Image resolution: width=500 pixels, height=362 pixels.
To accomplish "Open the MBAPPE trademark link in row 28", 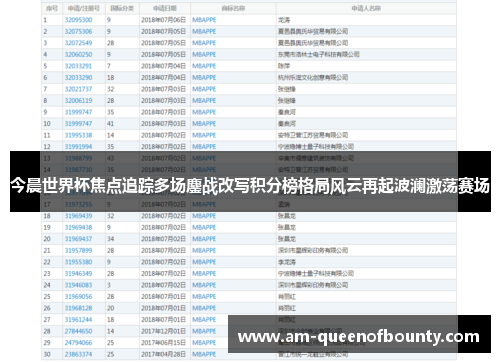I will click(x=204, y=331).
